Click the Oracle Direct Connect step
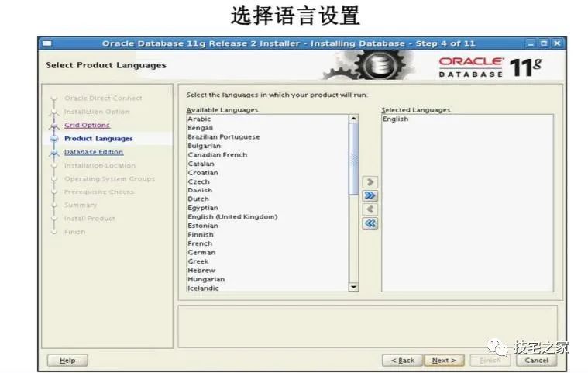The height and width of the screenshot is (373, 588). 103,98
